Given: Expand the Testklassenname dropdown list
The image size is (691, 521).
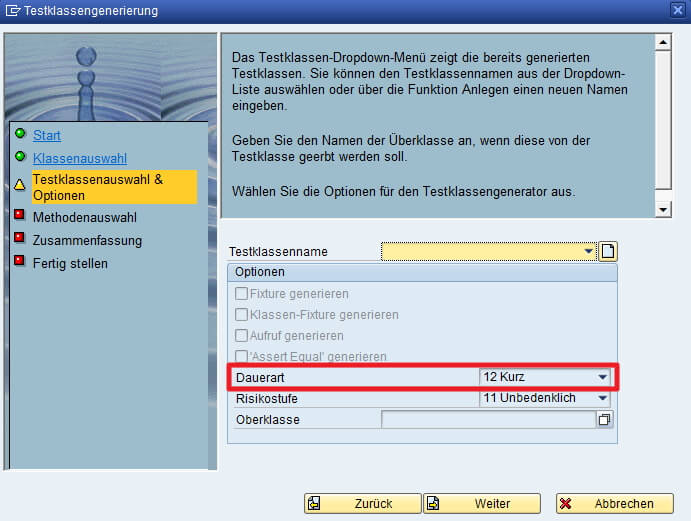Looking at the screenshot, I should tap(589, 252).
